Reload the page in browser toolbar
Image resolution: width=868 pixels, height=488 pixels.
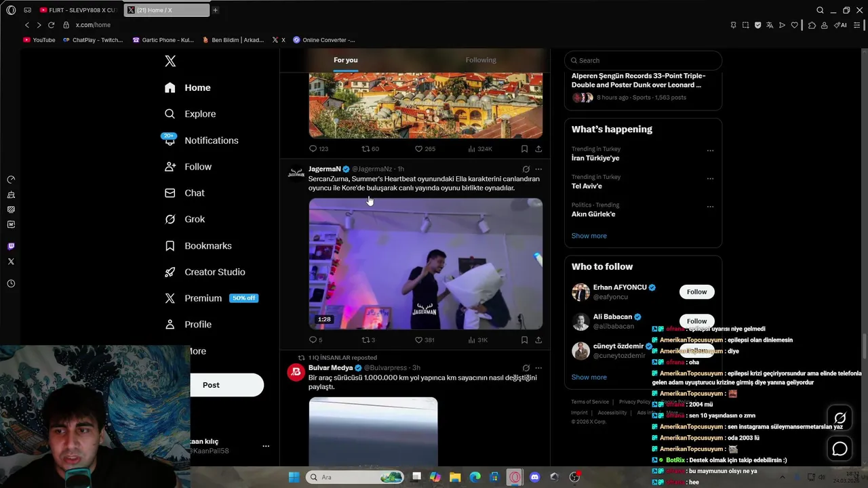coord(51,25)
